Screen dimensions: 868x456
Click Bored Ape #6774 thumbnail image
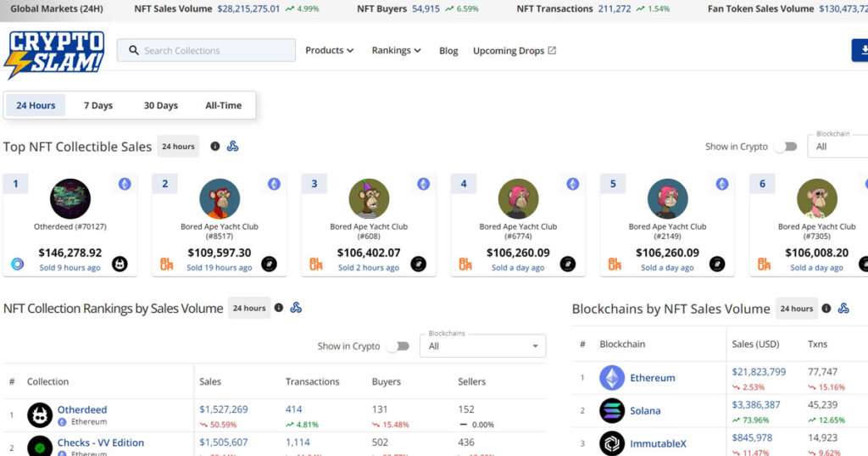pyautogui.click(x=518, y=198)
